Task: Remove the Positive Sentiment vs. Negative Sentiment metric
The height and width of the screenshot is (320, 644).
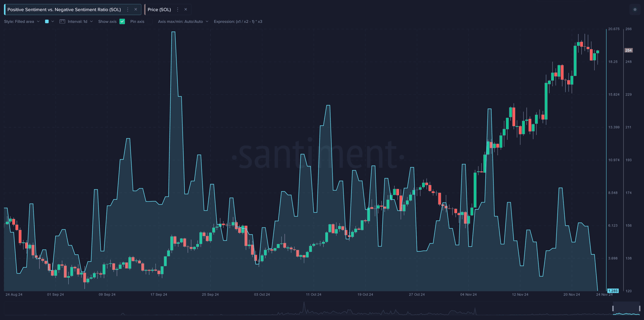Action: (135, 9)
